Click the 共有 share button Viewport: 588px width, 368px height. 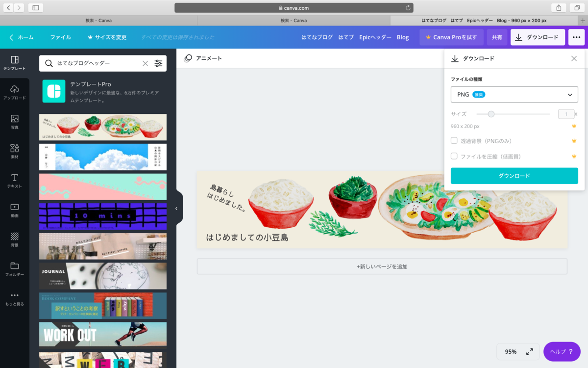coord(497,37)
